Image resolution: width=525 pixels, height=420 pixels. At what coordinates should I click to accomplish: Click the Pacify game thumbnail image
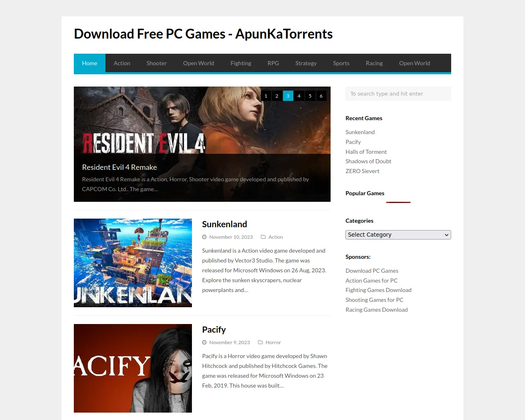point(133,368)
